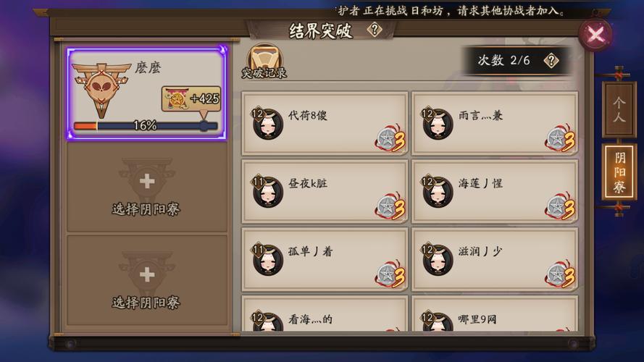This screenshot has height=362, width=644.
Task: Click the +425 medal reward badge
Action: point(191,99)
